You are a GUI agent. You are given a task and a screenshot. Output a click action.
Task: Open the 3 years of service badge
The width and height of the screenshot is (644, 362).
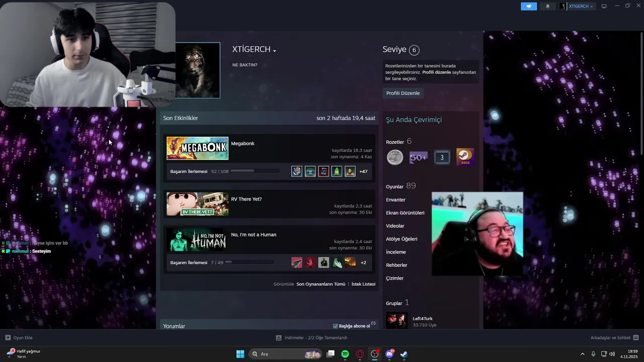click(442, 157)
